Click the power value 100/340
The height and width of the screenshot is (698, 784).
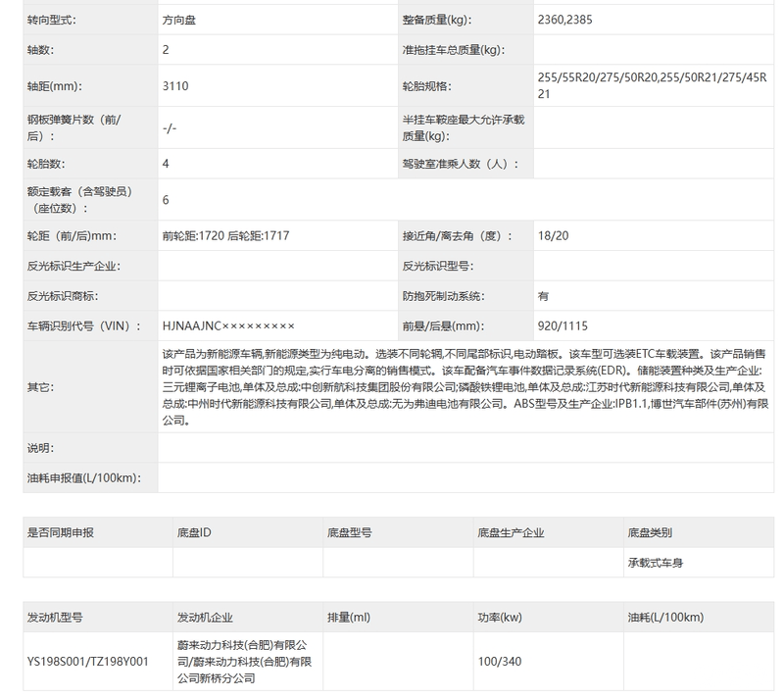(x=500, y=662)
